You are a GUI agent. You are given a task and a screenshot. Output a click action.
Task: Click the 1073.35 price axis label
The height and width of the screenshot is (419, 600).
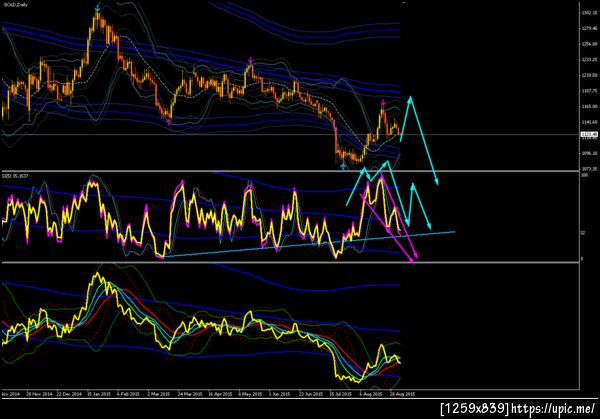(589, 168)
